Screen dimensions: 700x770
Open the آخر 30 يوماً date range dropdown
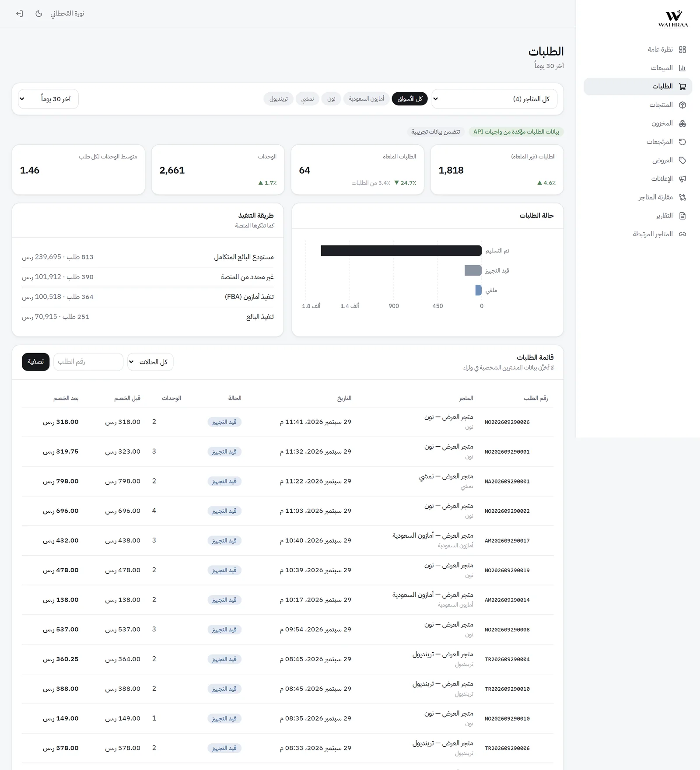[48, 99]
